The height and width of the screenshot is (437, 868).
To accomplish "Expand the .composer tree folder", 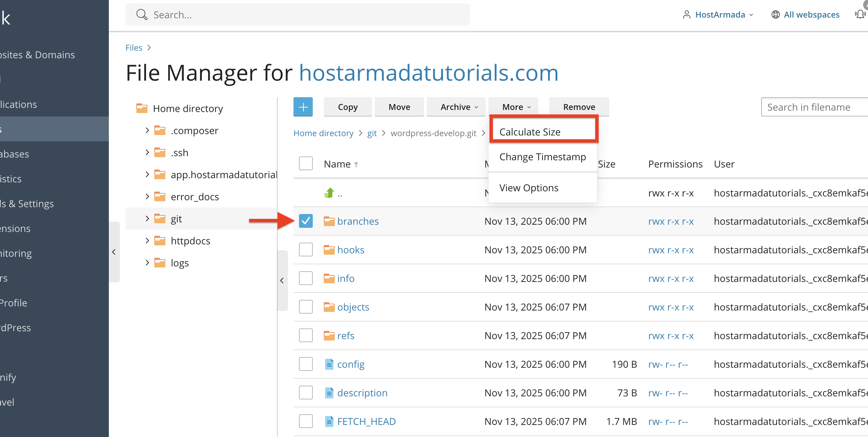I will point(147,131).
